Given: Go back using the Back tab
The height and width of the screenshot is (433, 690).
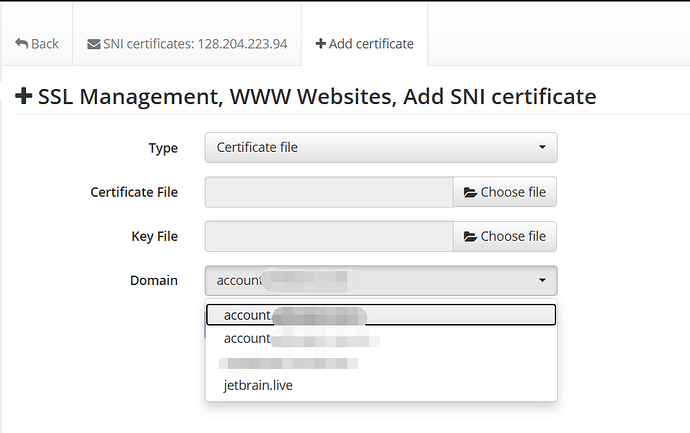Looking at the screenshot, I should 37,44.
